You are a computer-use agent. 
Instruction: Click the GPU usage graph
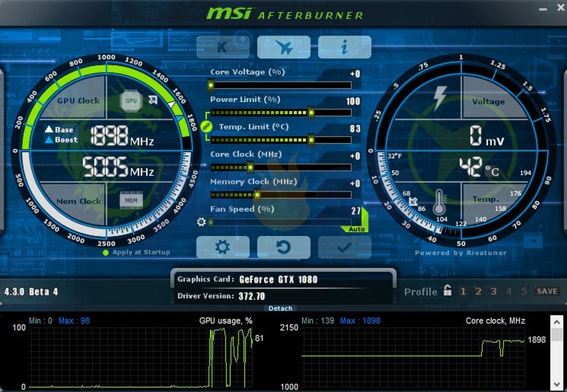[141, 357]
